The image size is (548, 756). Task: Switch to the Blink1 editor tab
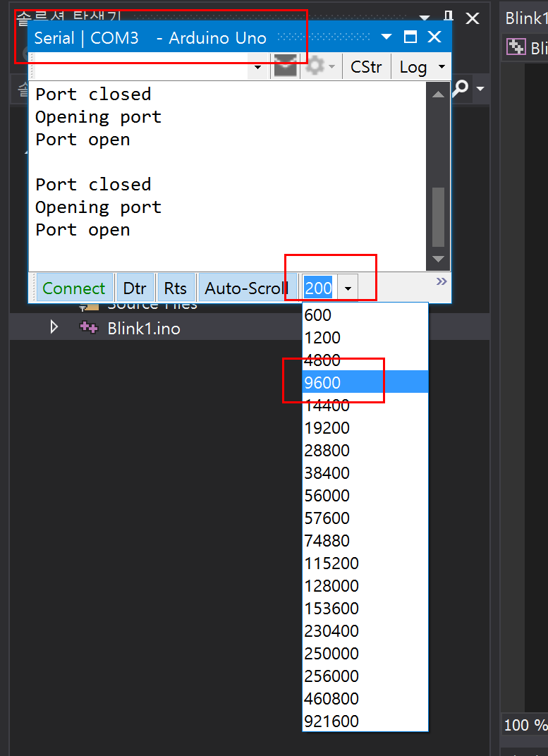point(526,18)
